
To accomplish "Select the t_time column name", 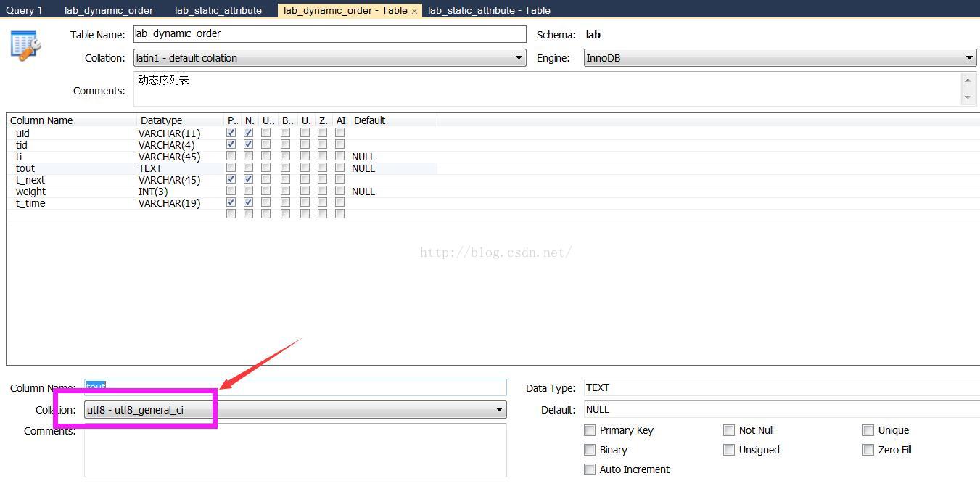I will pyautogui.click(x=30, y=203).
